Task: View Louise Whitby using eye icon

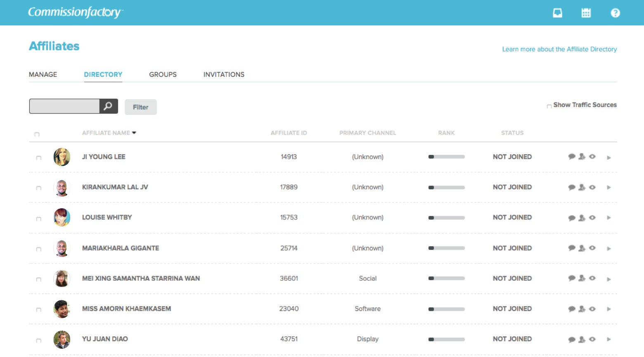Action: click(x=592, y=217)
